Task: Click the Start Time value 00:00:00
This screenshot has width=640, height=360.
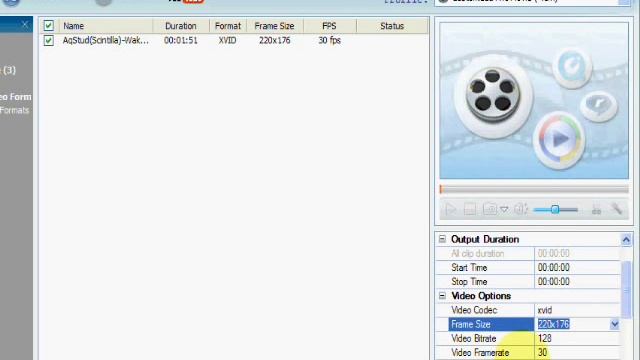Action: [x=553, y=268]
